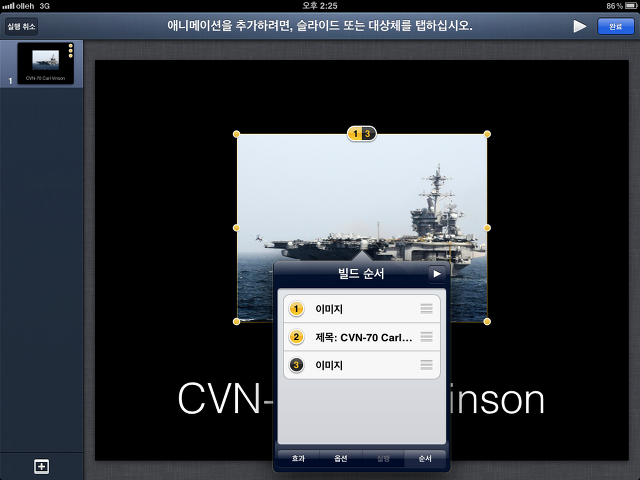This screenshot has width=640, height=480.
Task: Tap the build dots on slide thumbnail
Action: click(x=71, y=51)
